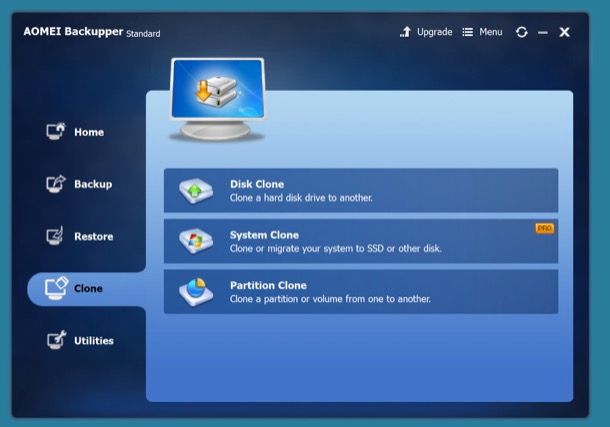Minimize the AOMEI Backupper window

click(543, 33)
